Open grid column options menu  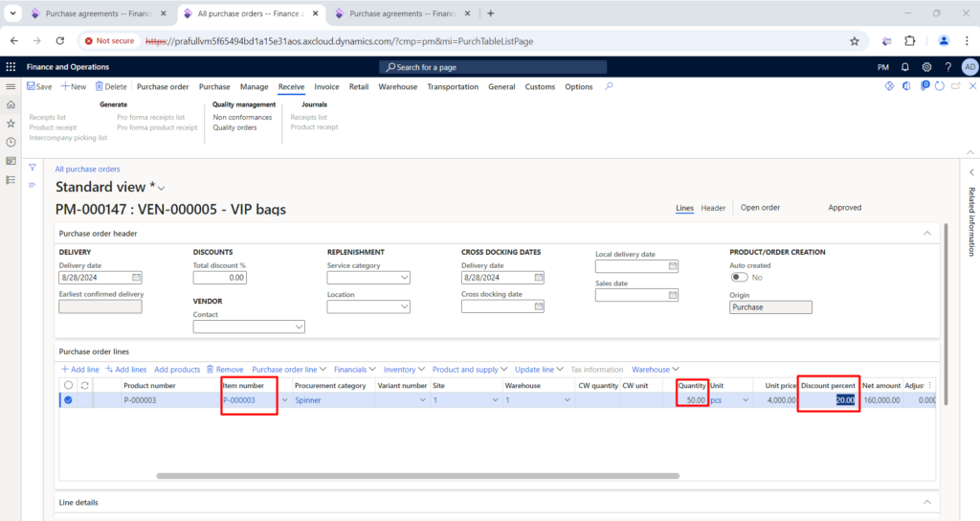(929, 385)
